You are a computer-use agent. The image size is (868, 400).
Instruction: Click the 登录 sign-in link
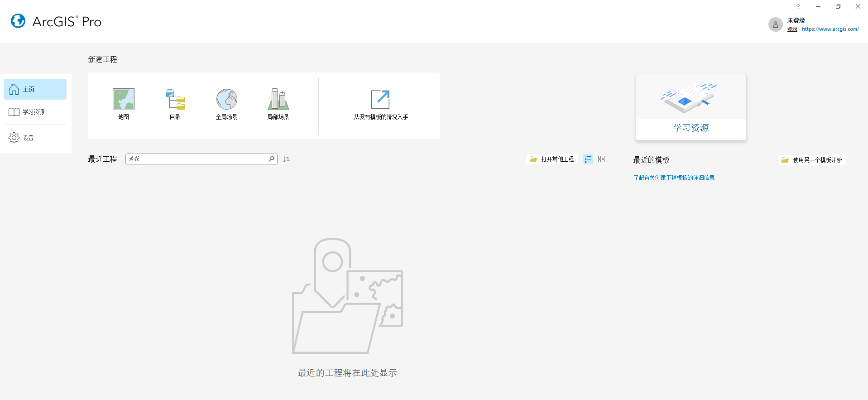792,29
